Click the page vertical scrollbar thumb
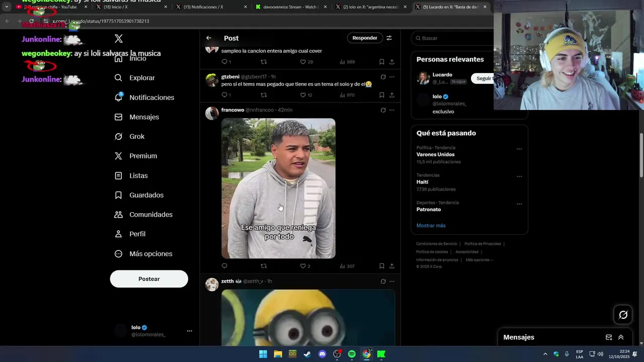 coord(641,155)
